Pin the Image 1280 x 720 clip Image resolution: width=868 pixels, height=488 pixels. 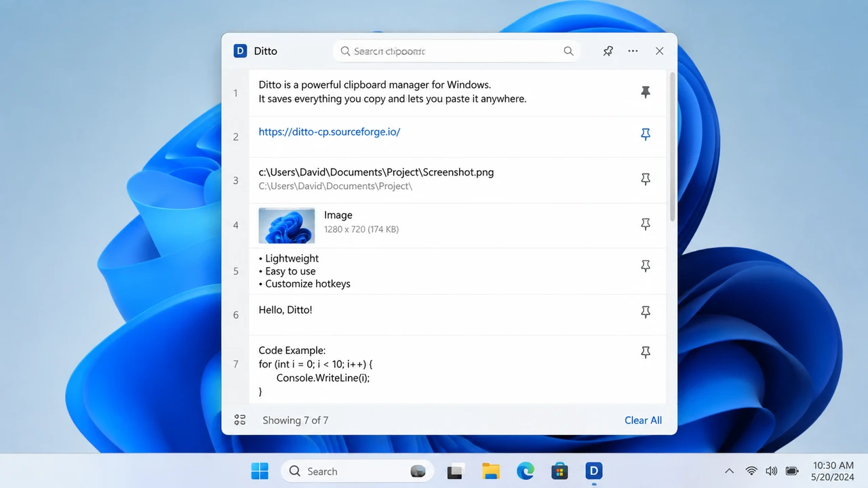tap(646, 224)
